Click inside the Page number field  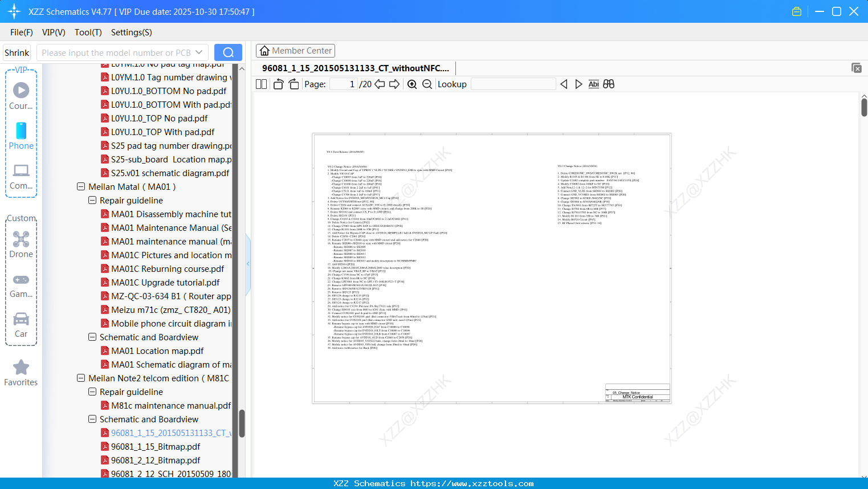342,84
